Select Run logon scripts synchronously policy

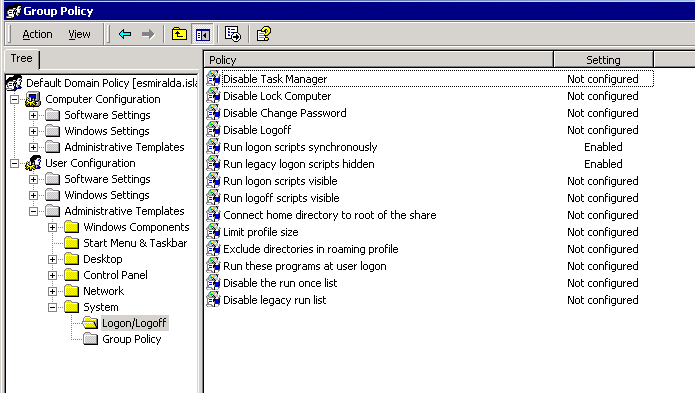300,147
